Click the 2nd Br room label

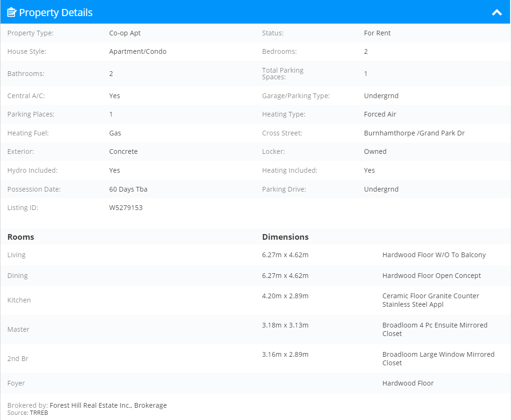18,359
